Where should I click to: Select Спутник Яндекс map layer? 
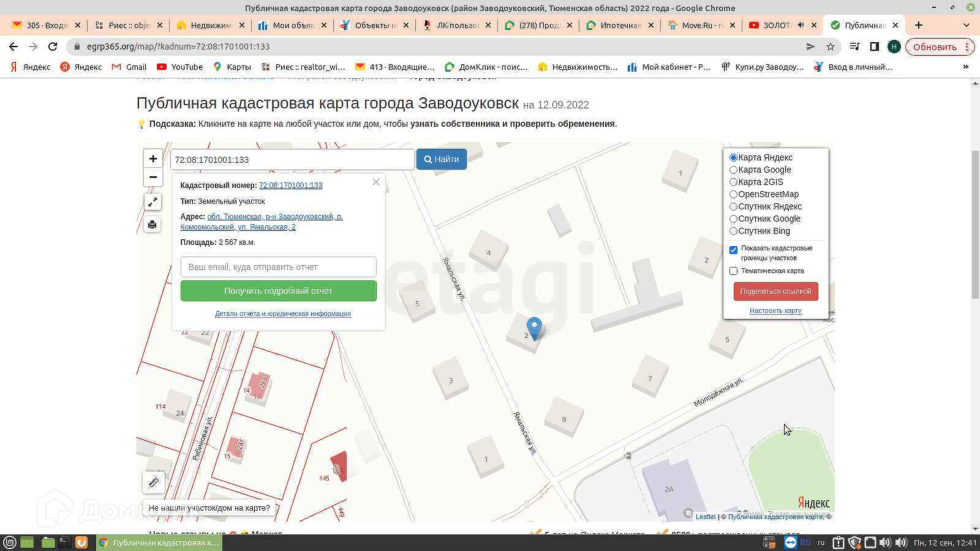coord(733,206)
